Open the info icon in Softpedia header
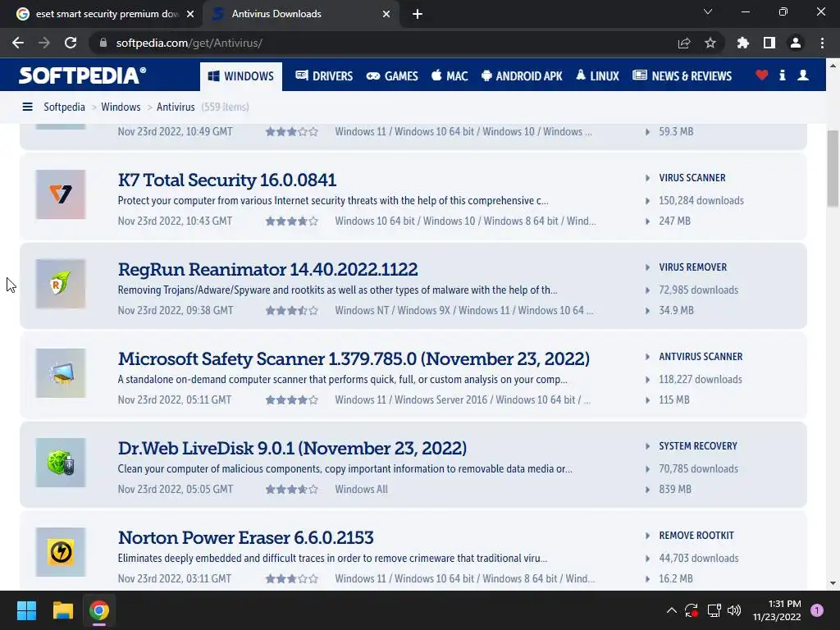The image size is (840, 630). point(782,75)
